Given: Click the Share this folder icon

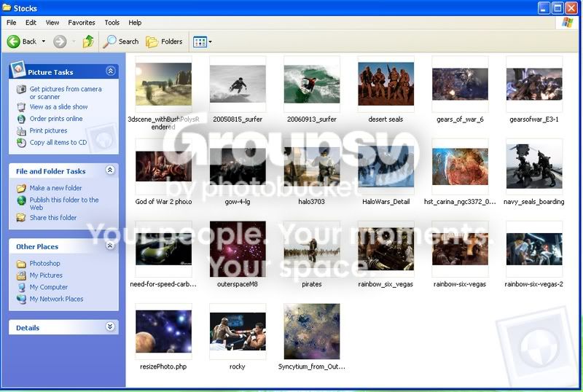Looking at the screenshot, I should click(21, 218).
